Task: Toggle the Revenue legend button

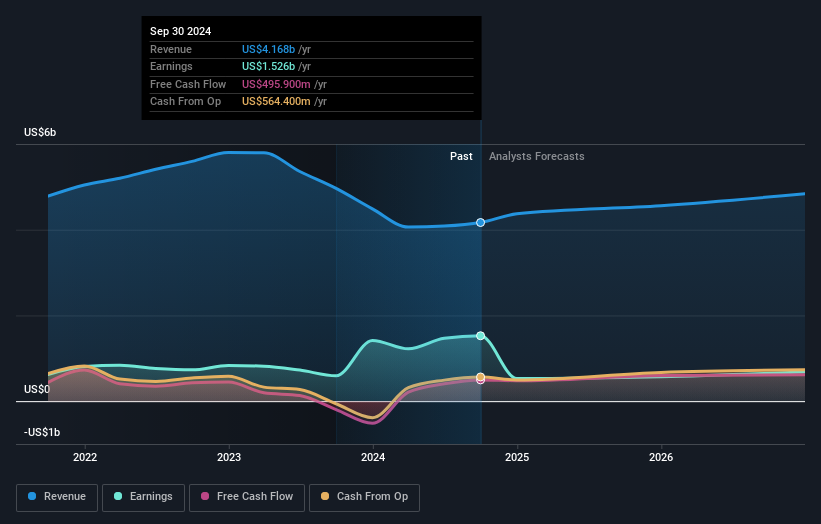Action: point(57,497)
